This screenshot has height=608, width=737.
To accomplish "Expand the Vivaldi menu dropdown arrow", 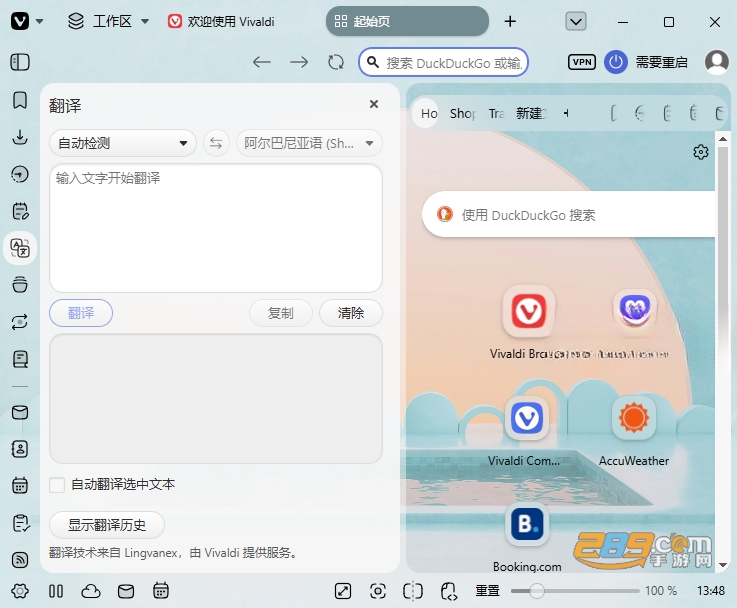I will point(39,21).
